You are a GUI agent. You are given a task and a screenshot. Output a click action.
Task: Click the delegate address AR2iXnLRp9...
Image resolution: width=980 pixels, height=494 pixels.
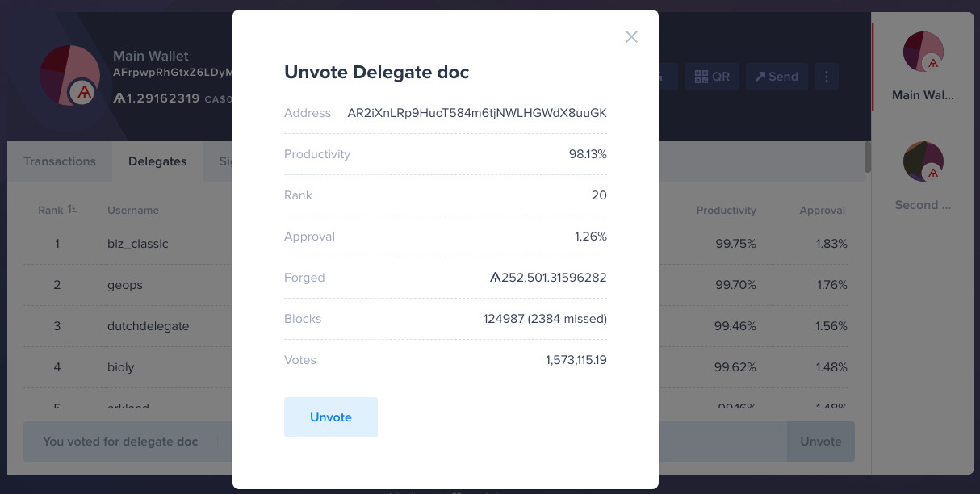(x=477, y=113)
